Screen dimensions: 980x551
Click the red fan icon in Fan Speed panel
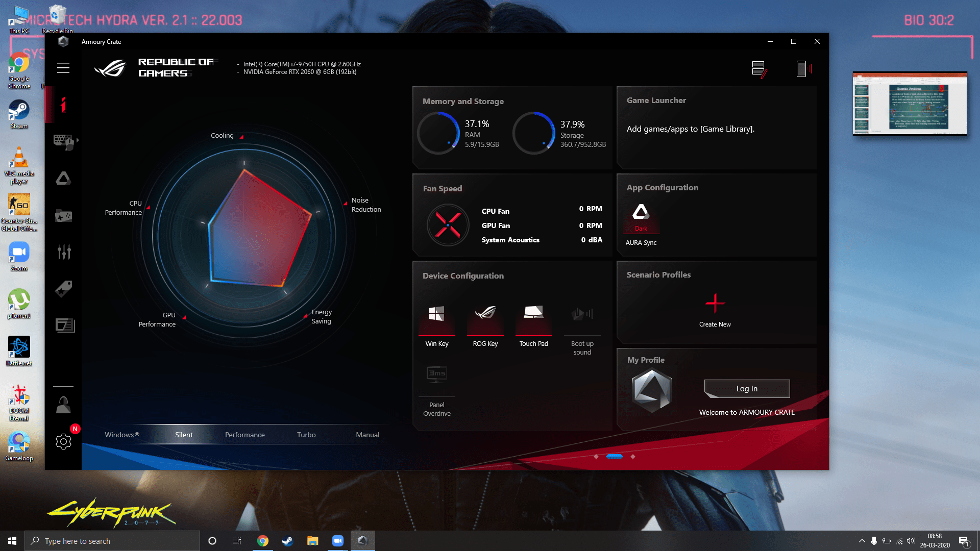coord(448,225)
